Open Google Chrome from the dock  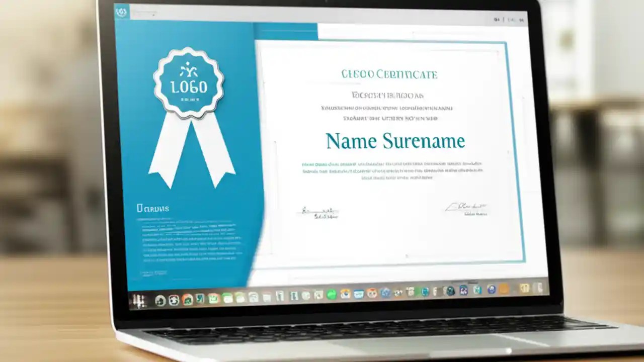coord(346,294)
